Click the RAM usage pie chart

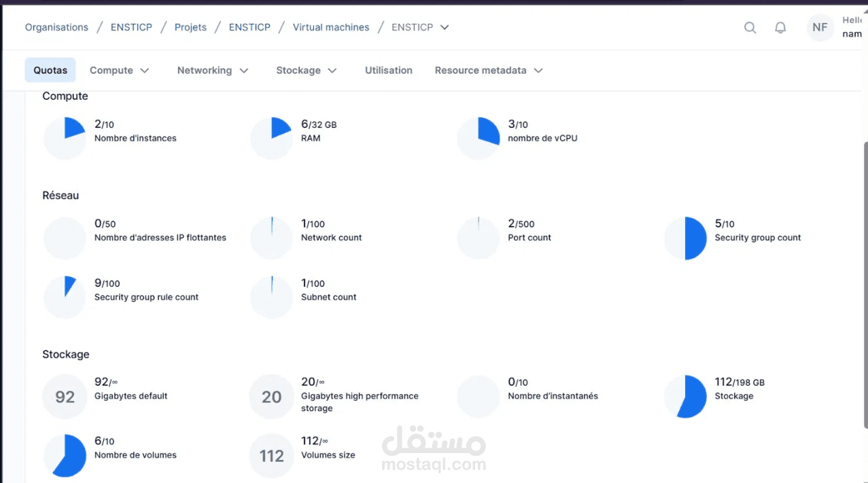point(272,139)
